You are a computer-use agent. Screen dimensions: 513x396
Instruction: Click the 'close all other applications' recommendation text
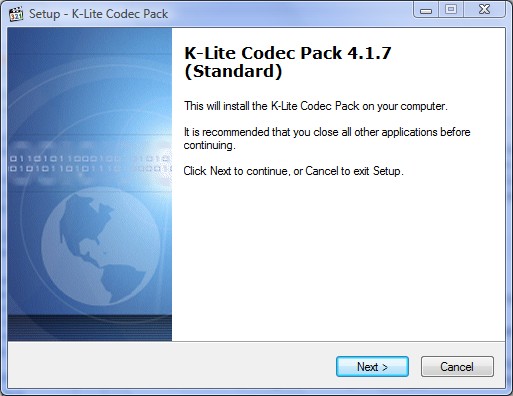[x=327, y=138]
